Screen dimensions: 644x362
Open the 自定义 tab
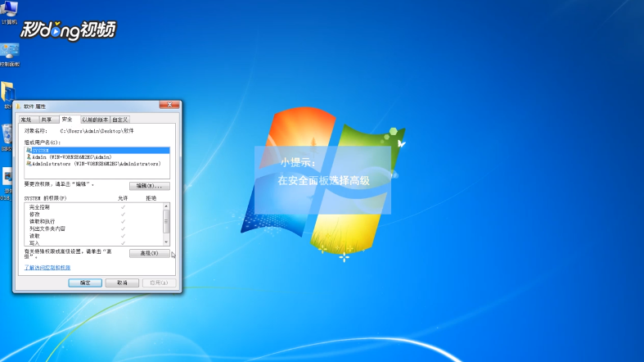[x=120, y=120]
